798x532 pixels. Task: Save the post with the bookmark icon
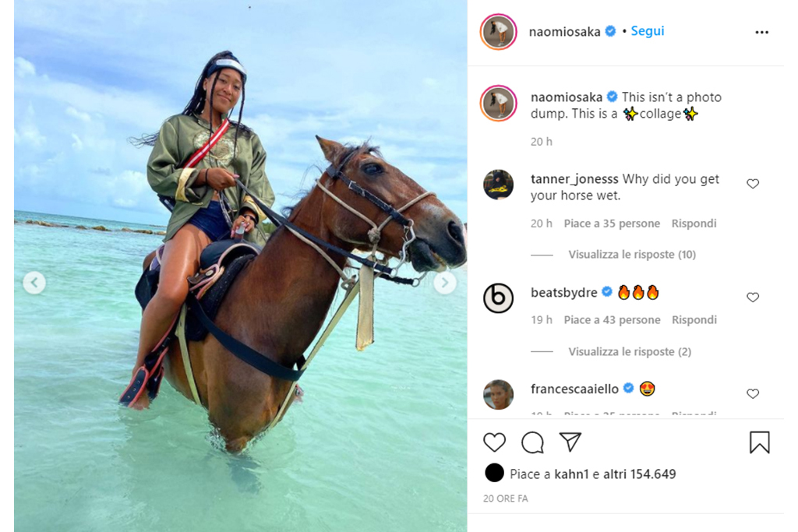pos(759,442)
